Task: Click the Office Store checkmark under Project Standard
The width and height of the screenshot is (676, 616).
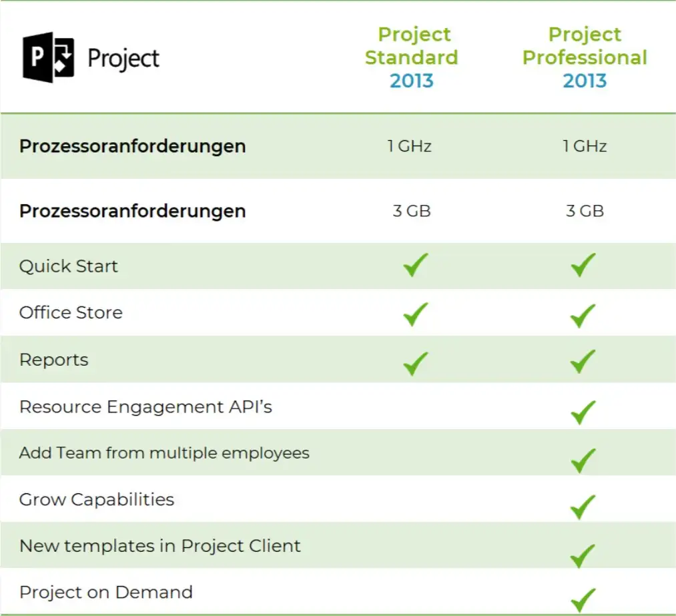Action: (x=415, y=314)
